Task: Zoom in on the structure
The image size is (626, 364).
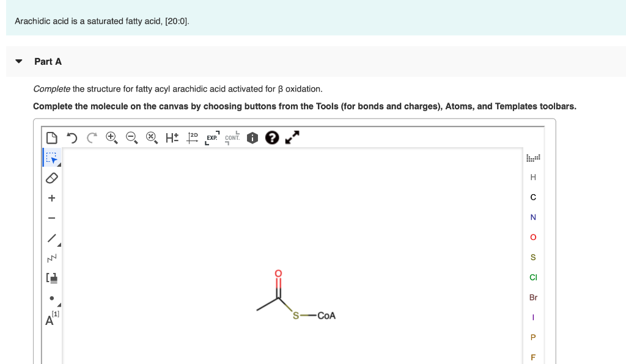Action: (111, 137)
